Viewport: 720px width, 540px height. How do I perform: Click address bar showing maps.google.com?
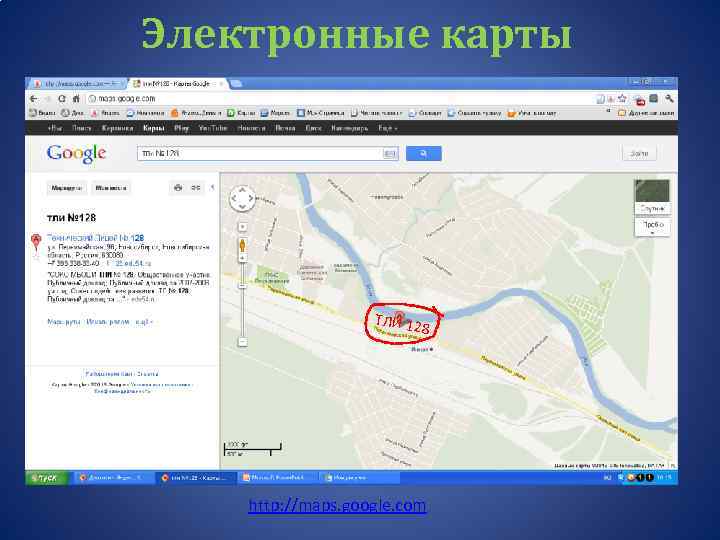pyautogui.click(x=340, y=99)
